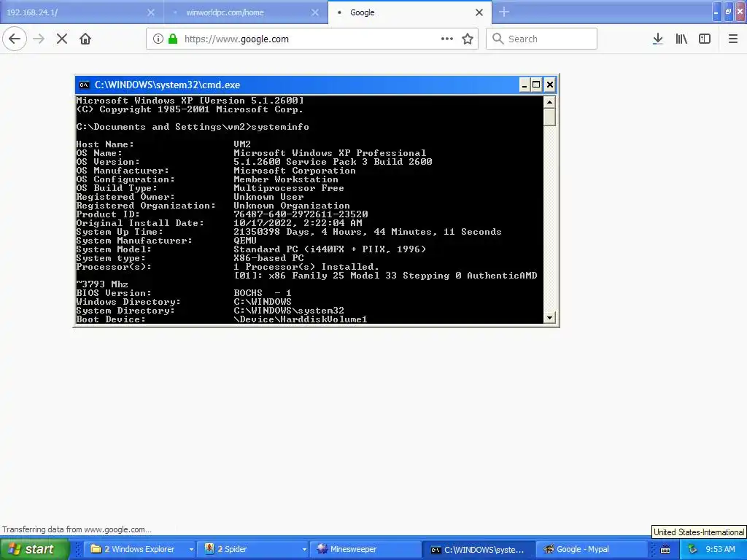Close the cmd.exe window
747x560 pixels.
click(550, 85)
